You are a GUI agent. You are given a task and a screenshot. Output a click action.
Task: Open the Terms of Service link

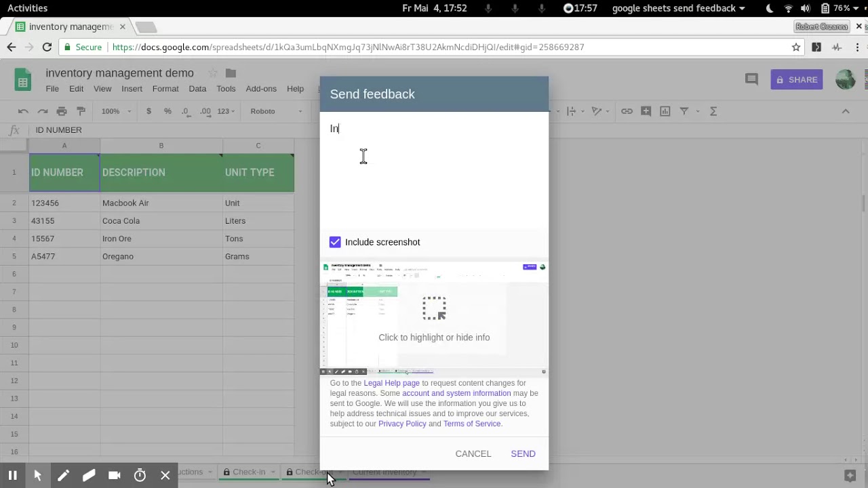tap(472, 424)
